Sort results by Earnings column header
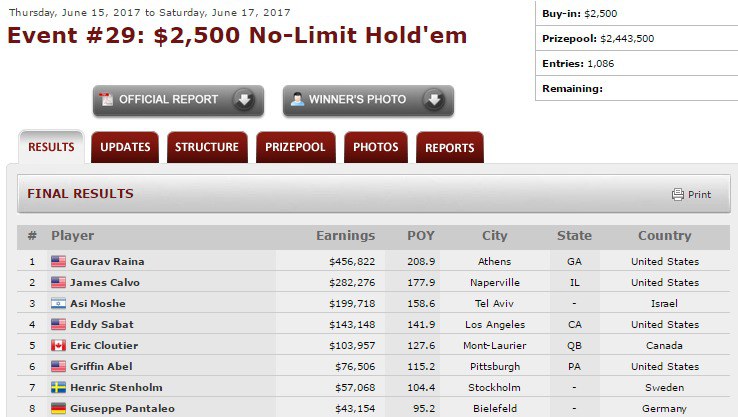The image size is (738, 417). (x=345, y=236)
